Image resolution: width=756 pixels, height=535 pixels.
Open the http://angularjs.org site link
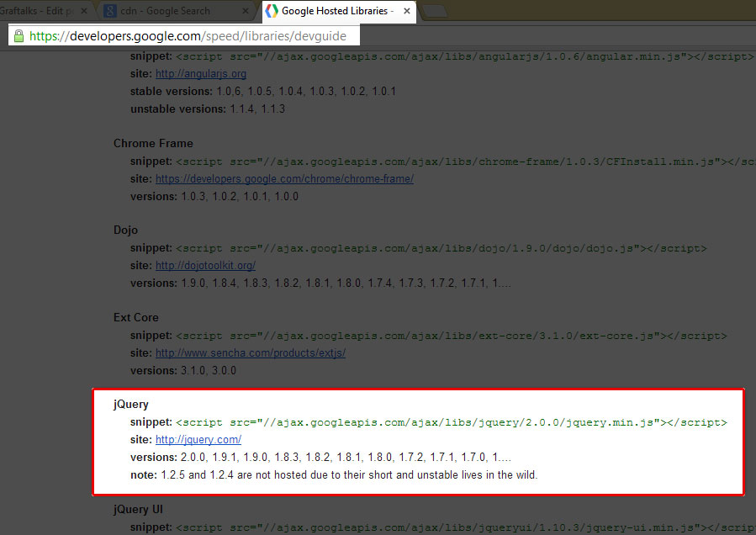200,73
